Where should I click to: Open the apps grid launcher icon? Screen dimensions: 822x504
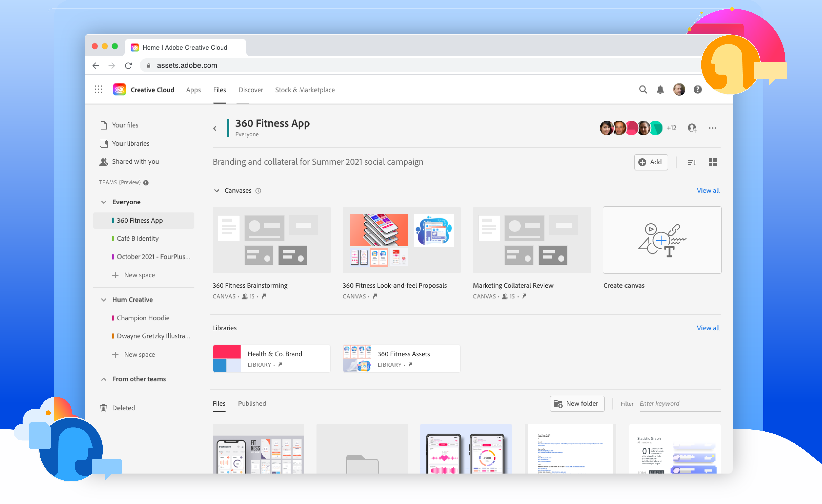tap(98, 89)
